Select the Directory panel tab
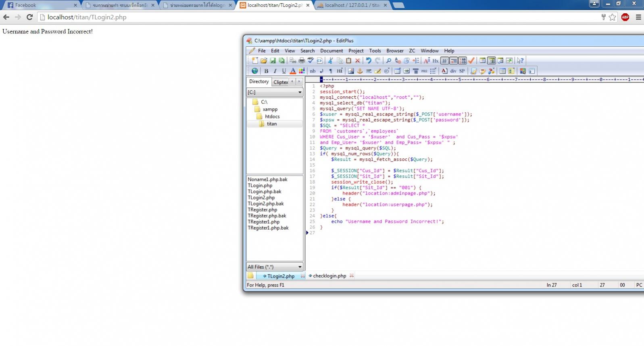Image resolution: width=644 pixels, height=346 pixels. tap(259, 81)
